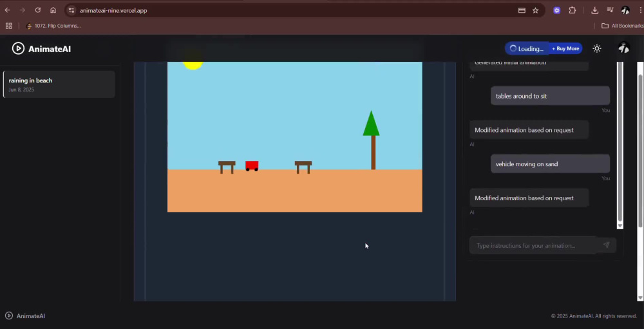The height and width of the screenshot is (329, 644).
Task: Open the media control icon in browser toolbar
Action: [x=611, y=10]
